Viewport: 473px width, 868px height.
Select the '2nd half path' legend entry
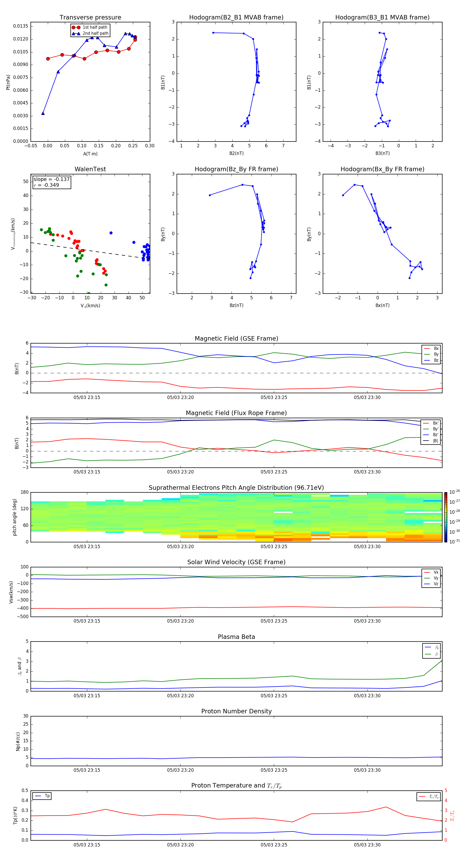click(90, 33)
